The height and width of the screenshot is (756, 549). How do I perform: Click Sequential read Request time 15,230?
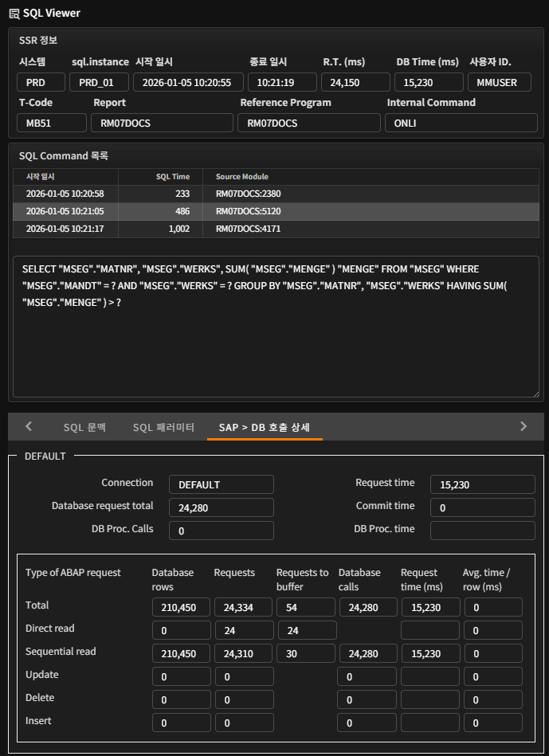click(x=431, y=653)
